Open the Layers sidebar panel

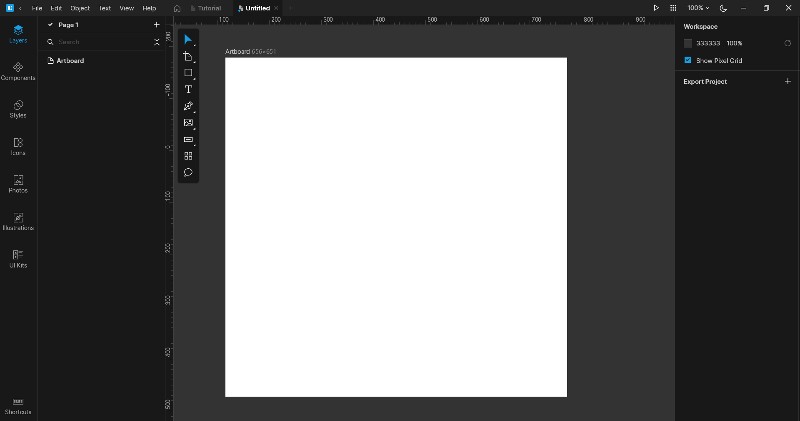pos(18,34)
